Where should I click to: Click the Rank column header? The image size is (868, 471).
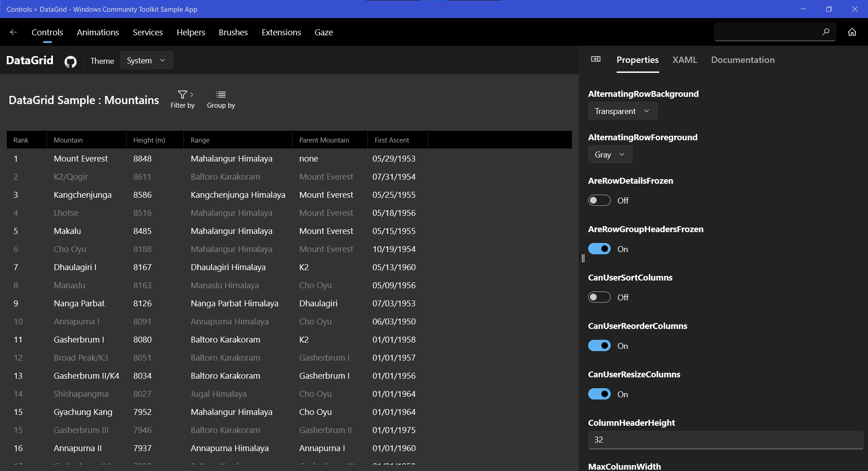(27, 140)
